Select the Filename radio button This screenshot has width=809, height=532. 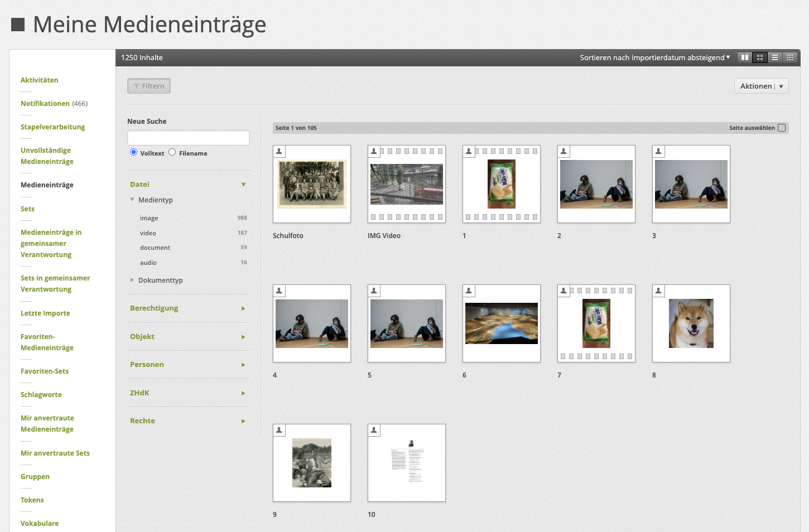172,152
